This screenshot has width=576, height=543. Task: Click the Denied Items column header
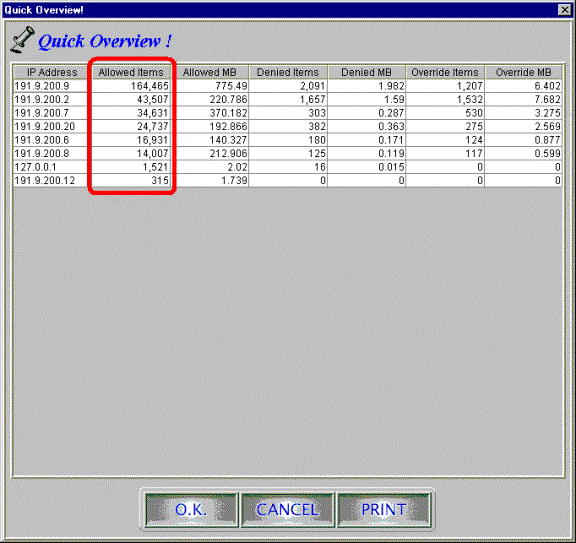click(288, 72)
